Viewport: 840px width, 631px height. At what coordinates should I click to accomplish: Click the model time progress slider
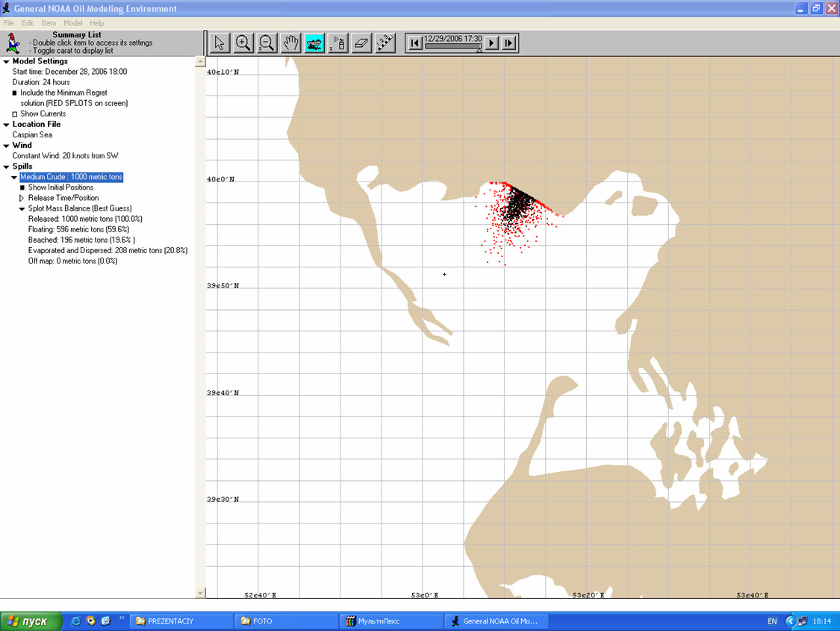click(x=452, y=46)
